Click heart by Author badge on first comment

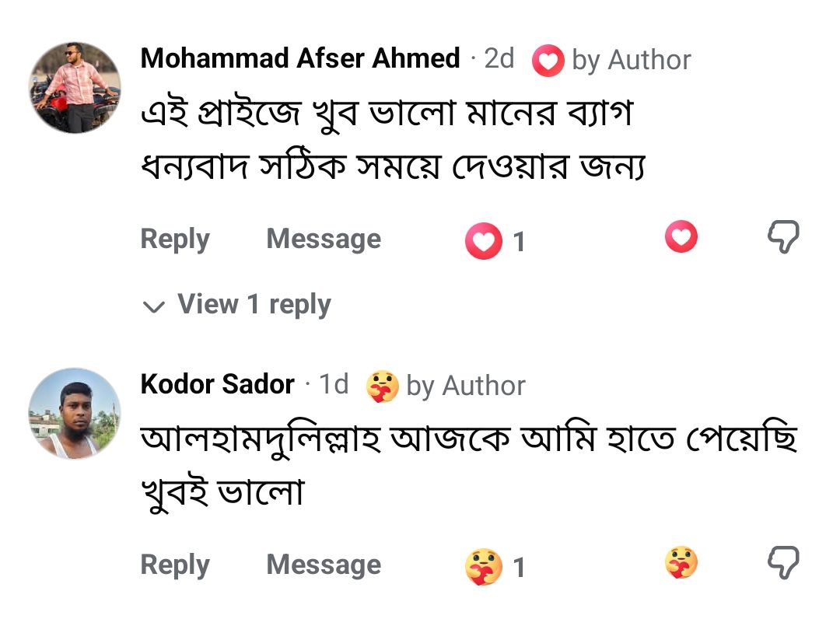click(x=548, y=60)
